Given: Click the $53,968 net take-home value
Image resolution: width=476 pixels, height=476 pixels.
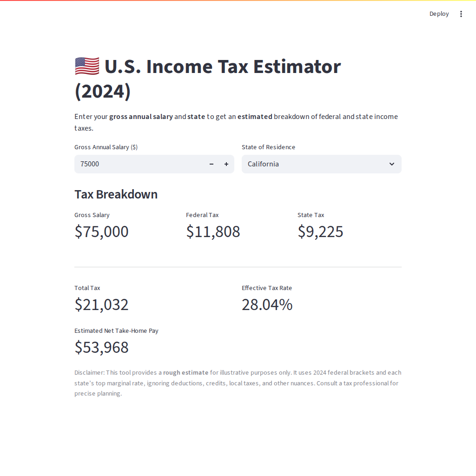Looking at the screenshot, I should coord(101,347).
